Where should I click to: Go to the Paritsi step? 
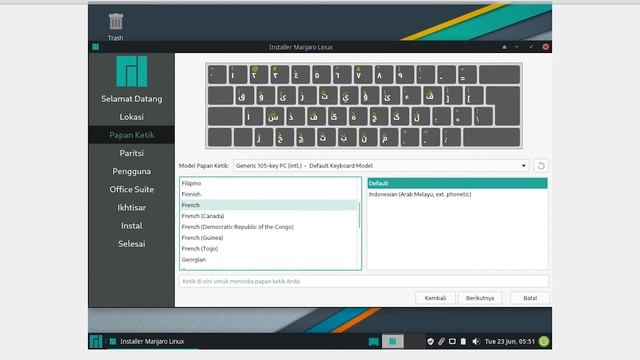(x=131, y=153)
